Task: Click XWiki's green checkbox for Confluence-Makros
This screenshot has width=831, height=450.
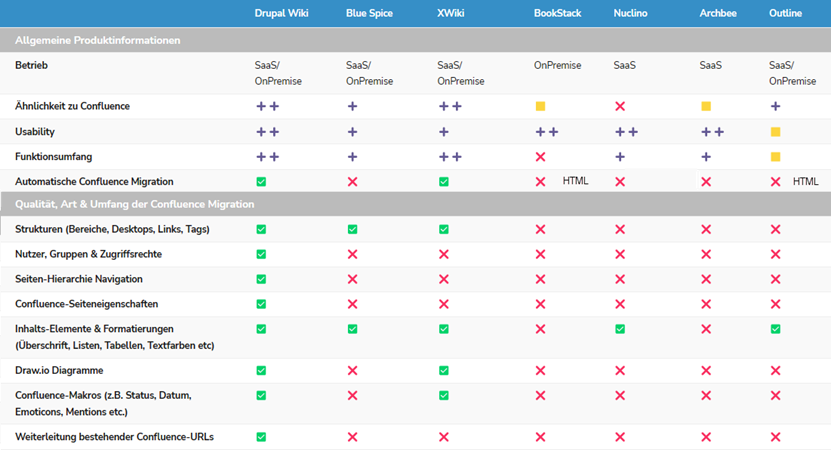Action: point(443,395)
